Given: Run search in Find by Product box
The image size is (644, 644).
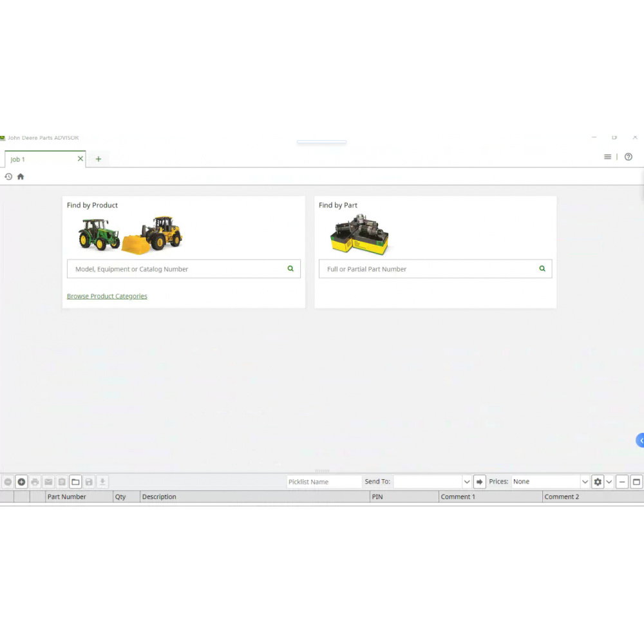Looking at the screenshot, I should 290,269.
